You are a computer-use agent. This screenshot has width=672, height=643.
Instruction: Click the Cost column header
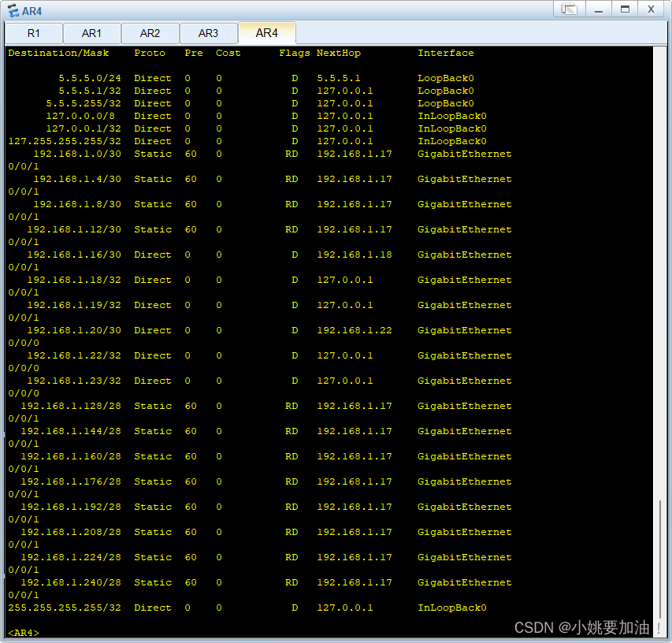tap(228, 53)
